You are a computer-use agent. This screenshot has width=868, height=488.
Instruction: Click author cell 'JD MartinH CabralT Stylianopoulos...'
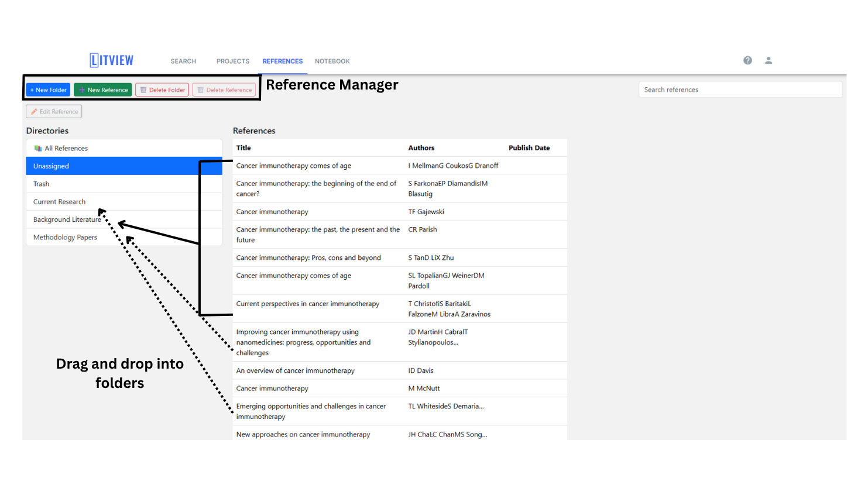coord(438,337)
